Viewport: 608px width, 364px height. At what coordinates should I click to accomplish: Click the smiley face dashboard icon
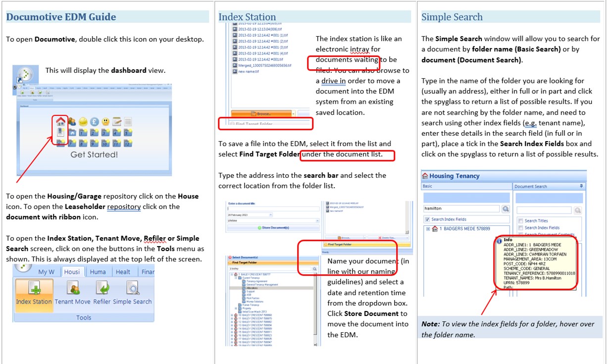[x=105, y=121]
